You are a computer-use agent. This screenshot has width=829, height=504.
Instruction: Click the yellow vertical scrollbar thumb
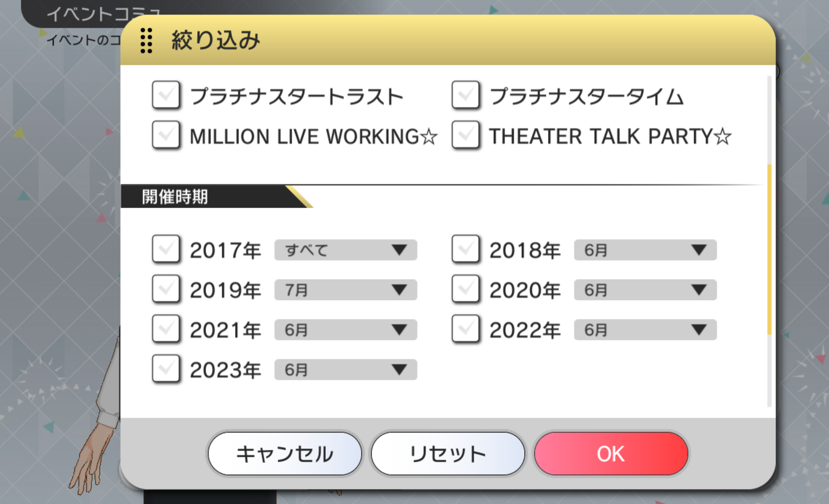point(769,249)
